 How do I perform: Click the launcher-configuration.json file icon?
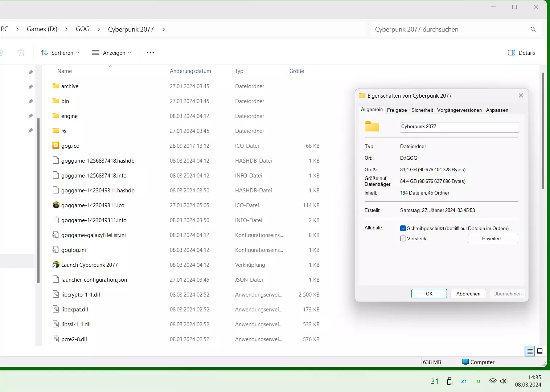(x=56, y=279)
